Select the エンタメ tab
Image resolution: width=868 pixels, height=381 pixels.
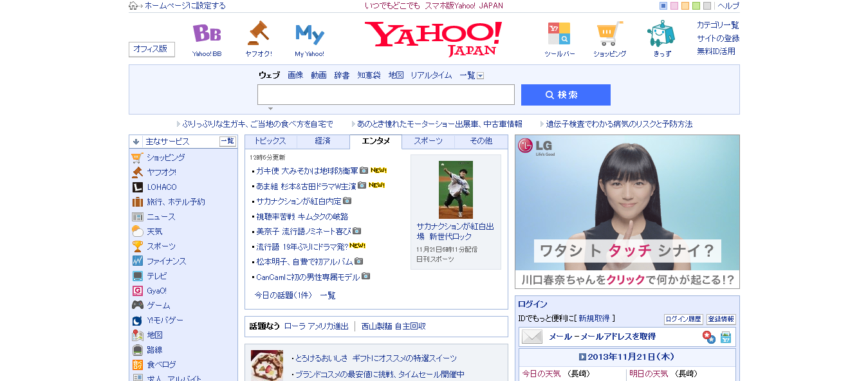click(376, 141)
